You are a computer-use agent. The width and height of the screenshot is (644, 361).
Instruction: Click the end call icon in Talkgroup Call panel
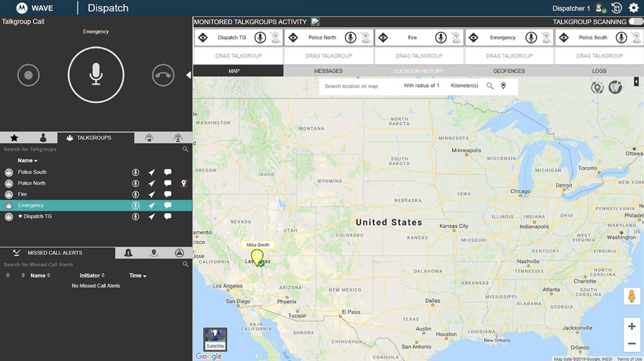point(163,75)
